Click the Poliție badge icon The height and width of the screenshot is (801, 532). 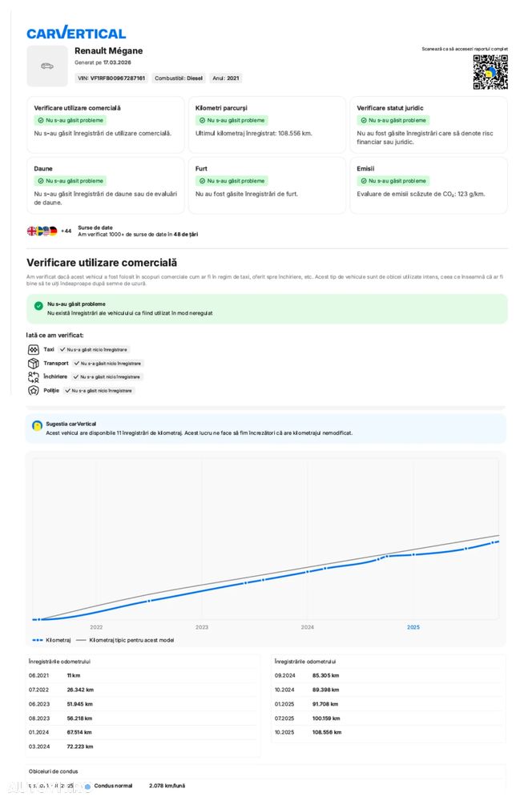33,391
